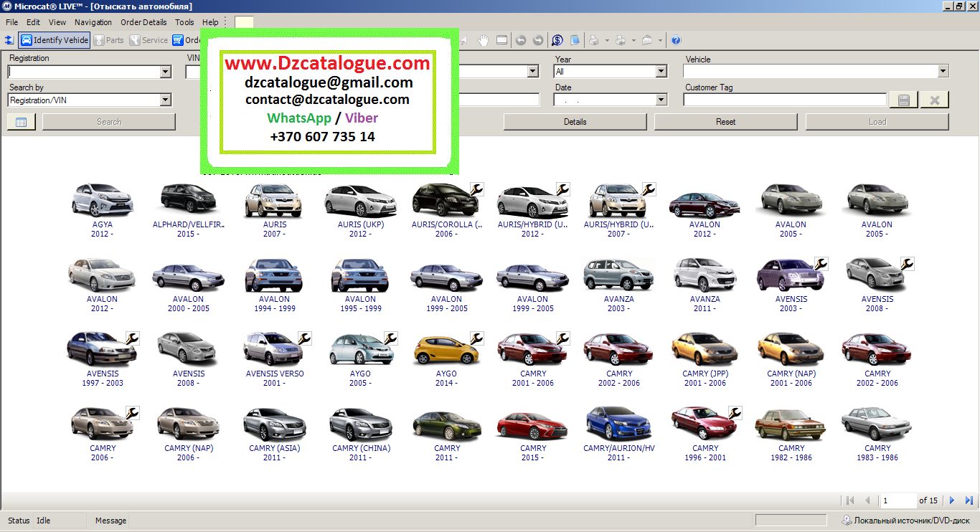Click the second printer preview icon
Screen dimensions: 980x532
tap(621, 40)
